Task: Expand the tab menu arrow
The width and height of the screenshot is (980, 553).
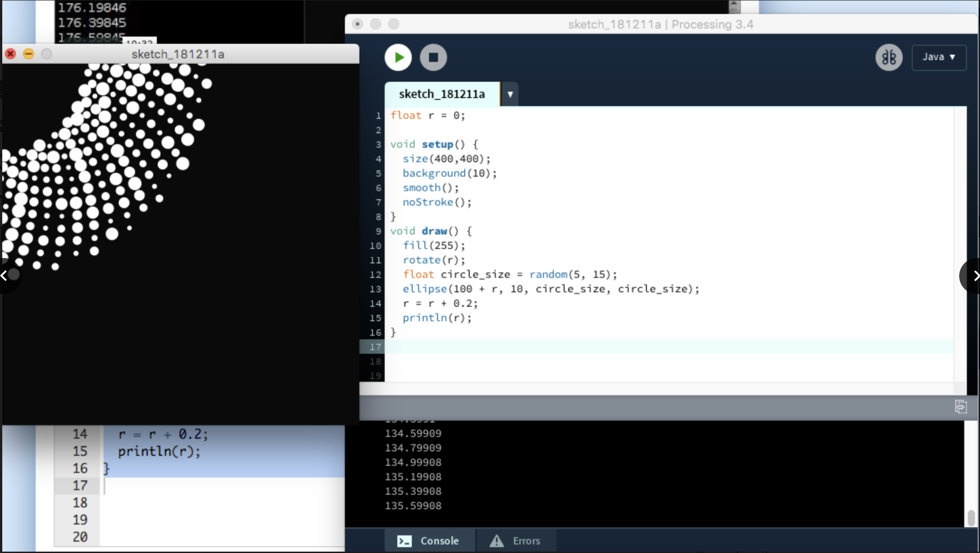Action: [510, 94]
